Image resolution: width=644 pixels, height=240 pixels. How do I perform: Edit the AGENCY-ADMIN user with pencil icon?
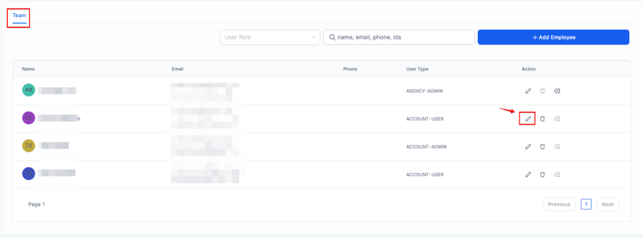click(x=528, y=91)
